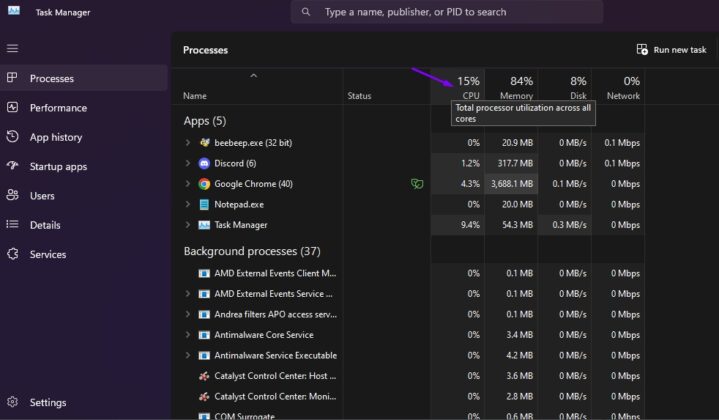Click the Andrea filters APO icon
The height and width of the screenshot is (420, 719).
tap(204, 315)
